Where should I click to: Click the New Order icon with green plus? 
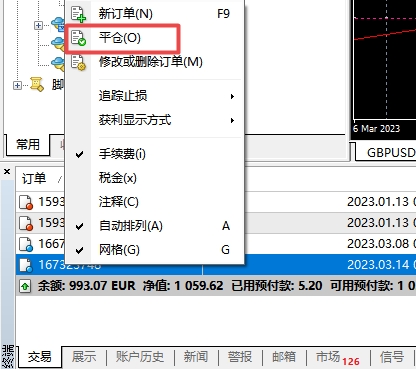point(78,14)
